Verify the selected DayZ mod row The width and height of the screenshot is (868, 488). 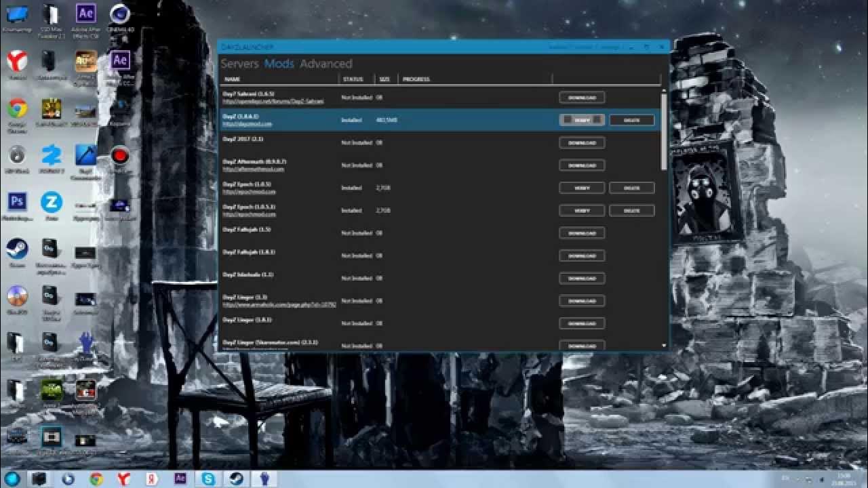click(x=582, y=120)
